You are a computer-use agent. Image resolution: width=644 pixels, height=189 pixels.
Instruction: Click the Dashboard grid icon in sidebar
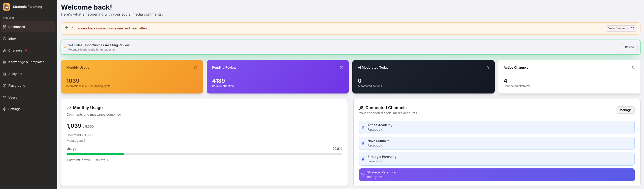(5, 27)
